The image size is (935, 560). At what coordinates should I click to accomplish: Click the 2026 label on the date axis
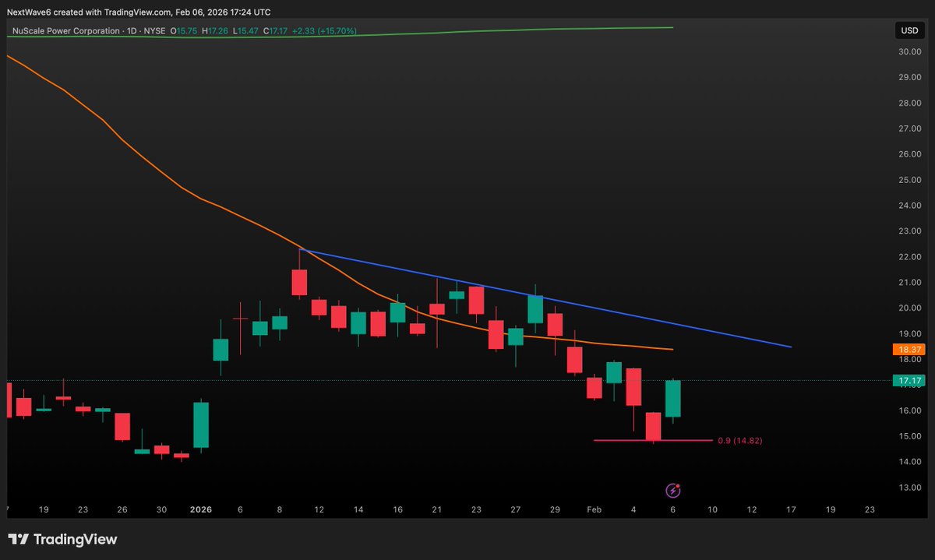coord(200,509)
